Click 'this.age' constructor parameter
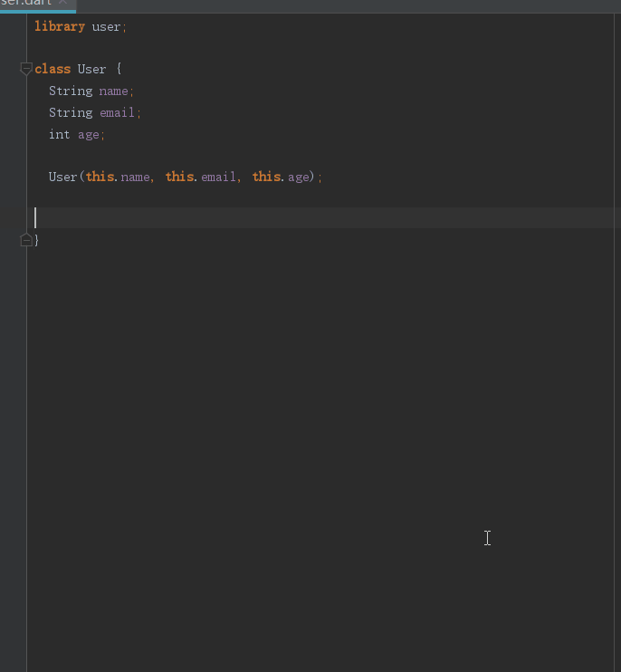The image size is (621, 672). (281, 177)
